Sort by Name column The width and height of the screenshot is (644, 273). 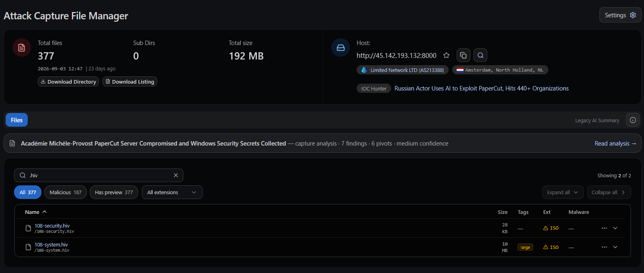36,212
